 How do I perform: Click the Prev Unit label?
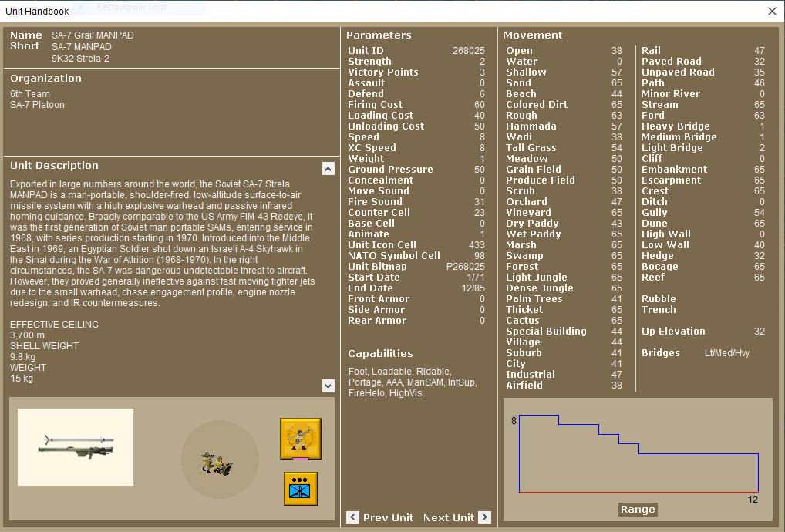click(388, 517)
